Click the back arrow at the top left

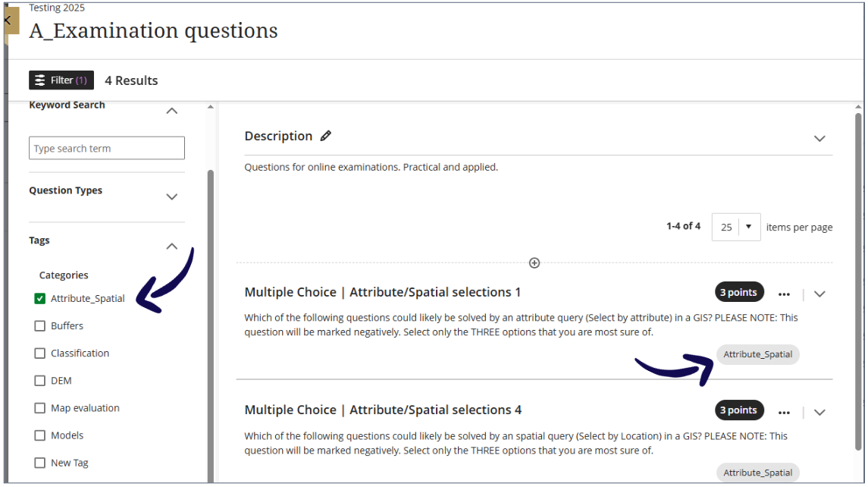point(8,20)
